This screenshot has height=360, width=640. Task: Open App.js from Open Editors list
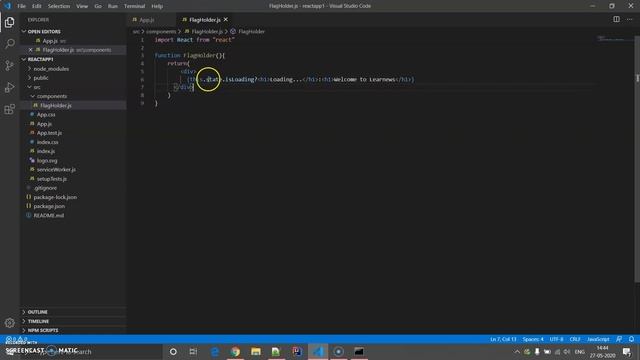[73, 41]
